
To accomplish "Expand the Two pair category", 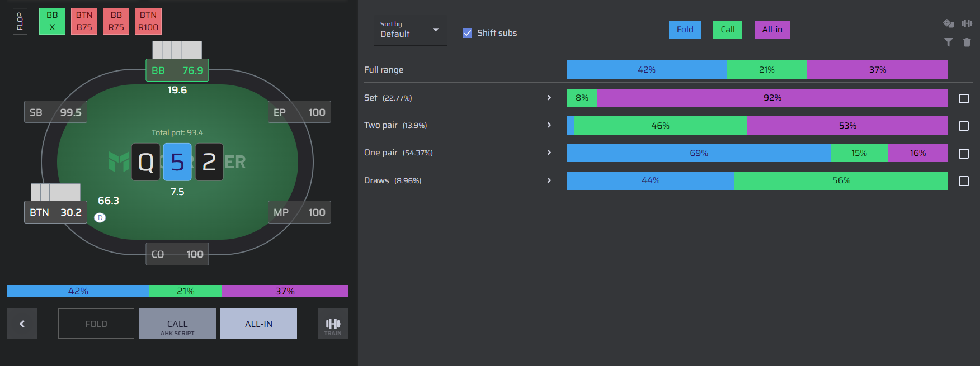I will 549,125.
